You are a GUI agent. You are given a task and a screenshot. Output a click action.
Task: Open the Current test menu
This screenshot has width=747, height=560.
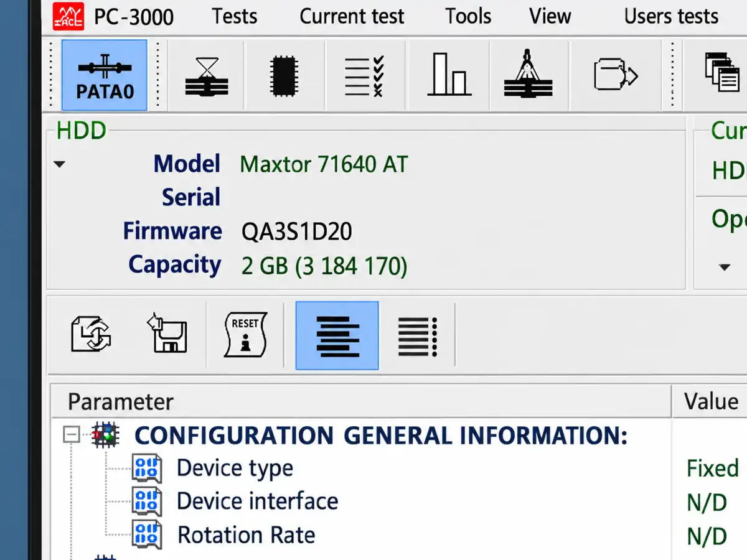pos(352,16)
